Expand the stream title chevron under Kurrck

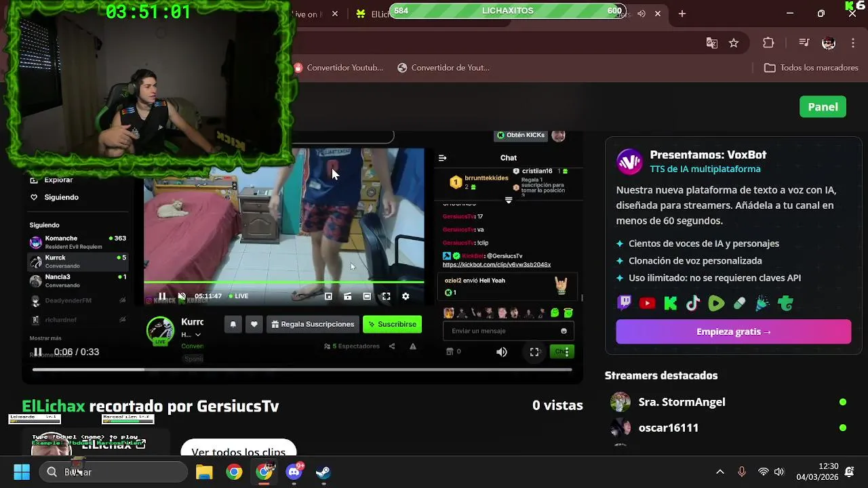[198, 335]
